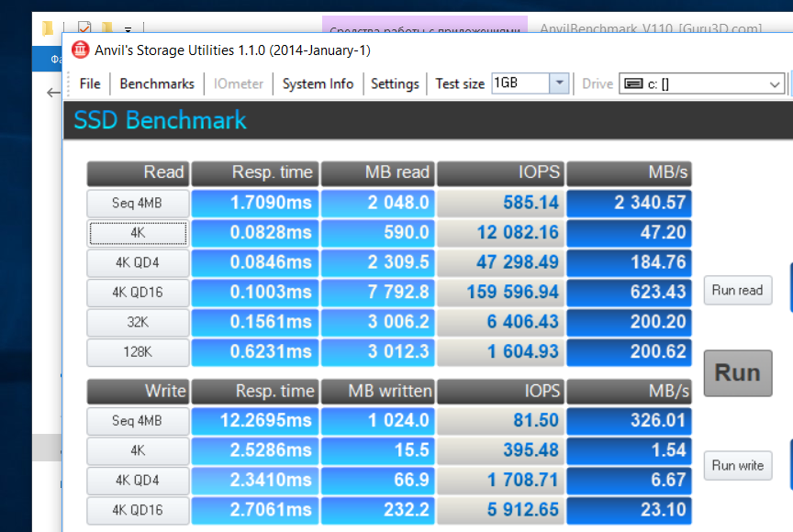
Task: Run the read 128K test
Action: tap(138, 352)
